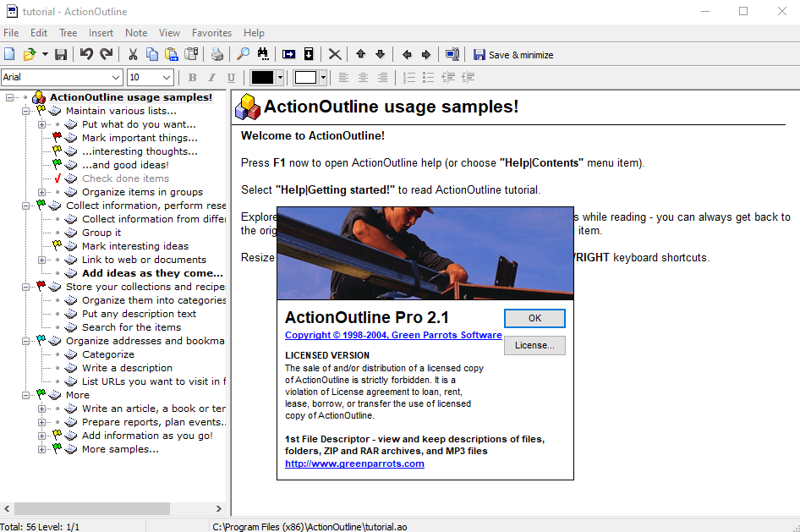
Task: Click the Copy toolbar icon
Action: pyautogui.click(x=152, y=54)
